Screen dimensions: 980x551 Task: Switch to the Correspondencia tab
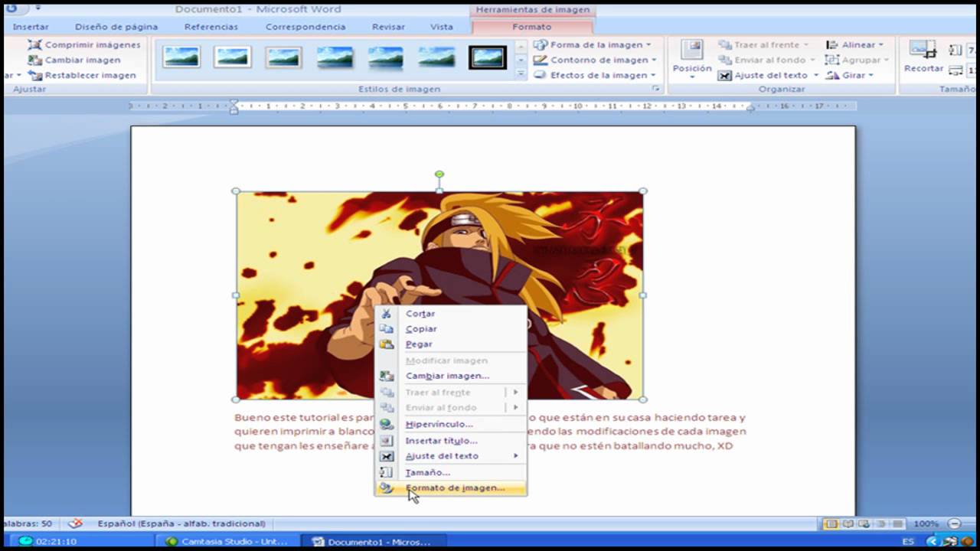(305, 27)
